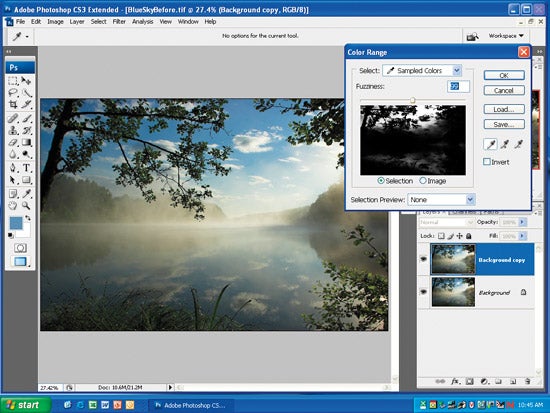This screenshot has width=550, height=413.
Task: Select the Magic Wand tool
Action: [26, 93]
